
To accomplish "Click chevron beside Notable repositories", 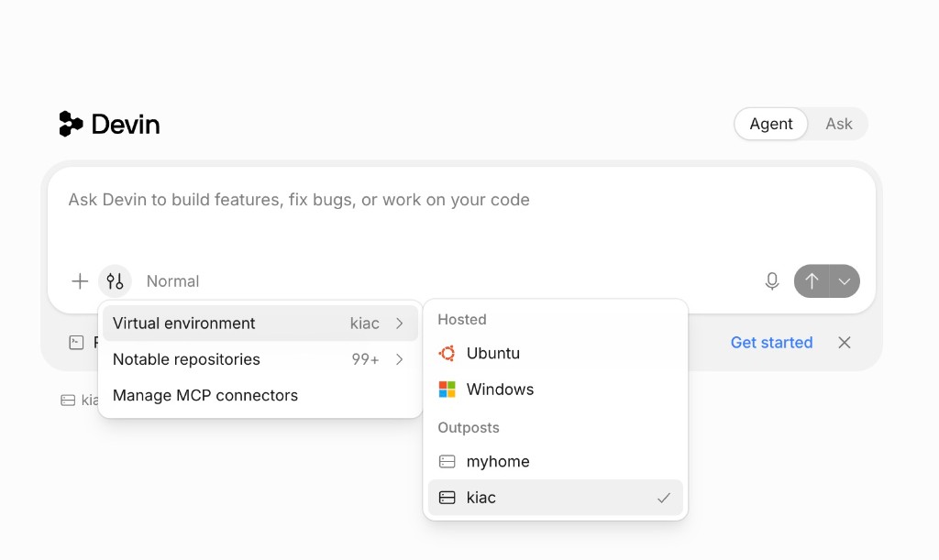I will click(400, 359).
